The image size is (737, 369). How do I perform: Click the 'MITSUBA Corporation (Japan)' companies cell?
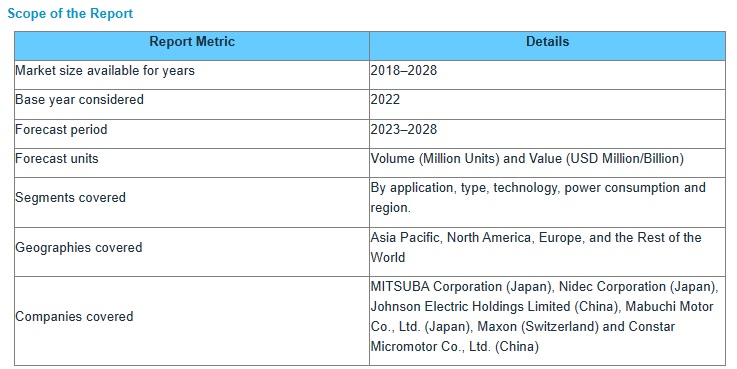click(x=547, y=321)
